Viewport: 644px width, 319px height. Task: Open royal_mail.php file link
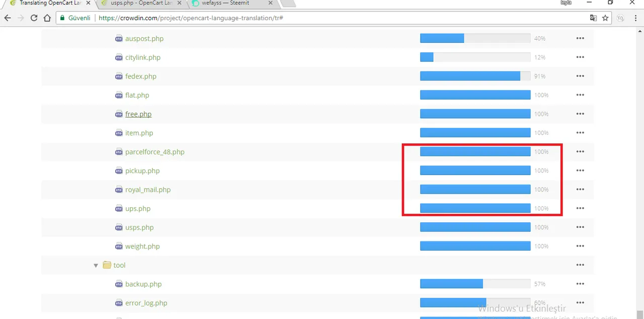(148, 189)
